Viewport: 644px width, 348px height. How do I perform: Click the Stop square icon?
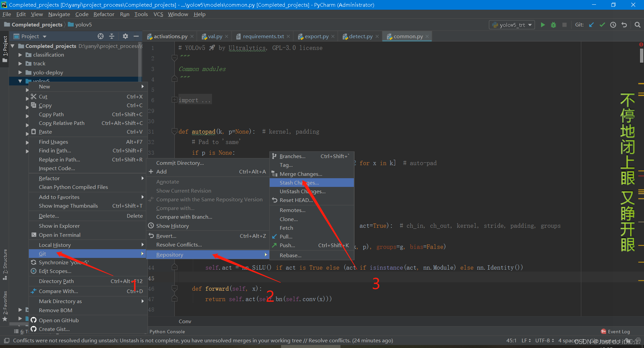565,25
